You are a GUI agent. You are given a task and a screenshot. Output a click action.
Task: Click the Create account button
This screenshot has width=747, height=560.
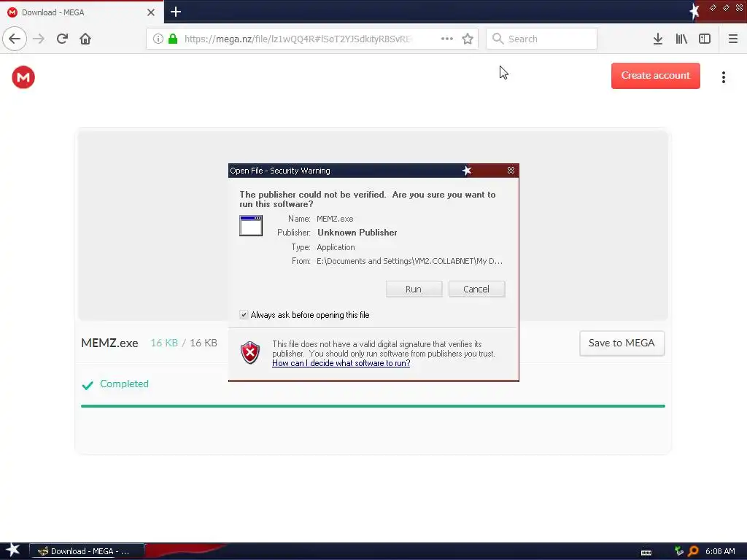656,75
